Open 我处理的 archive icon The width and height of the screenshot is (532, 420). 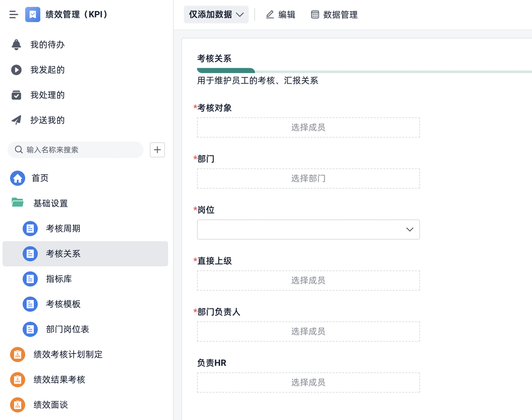coord(16,95)
